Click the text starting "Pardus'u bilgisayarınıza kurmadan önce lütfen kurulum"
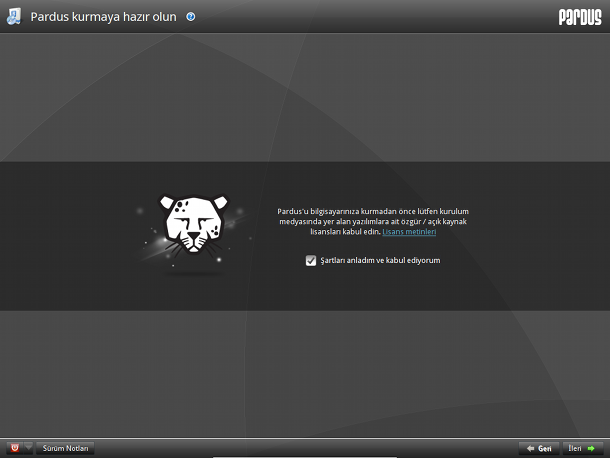The image size is (610, 458). click(x=373, y=221)
